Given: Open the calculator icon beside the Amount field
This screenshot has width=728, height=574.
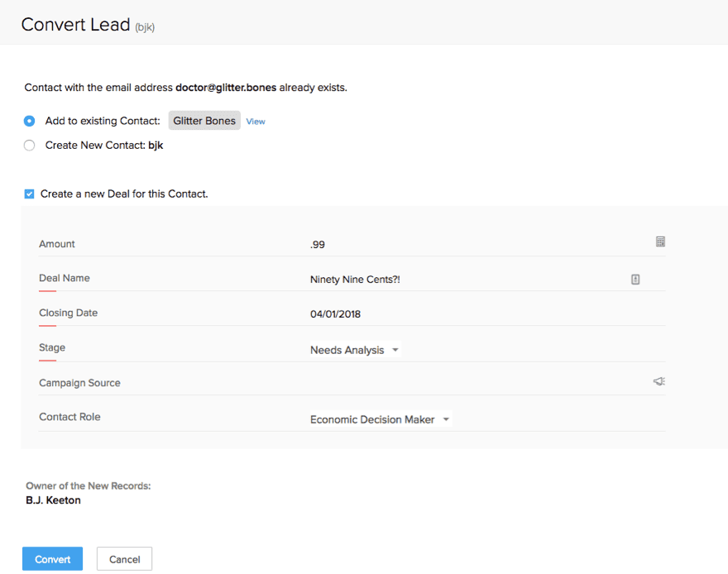Looking at the screenshot, I should [x=659, y=242].
